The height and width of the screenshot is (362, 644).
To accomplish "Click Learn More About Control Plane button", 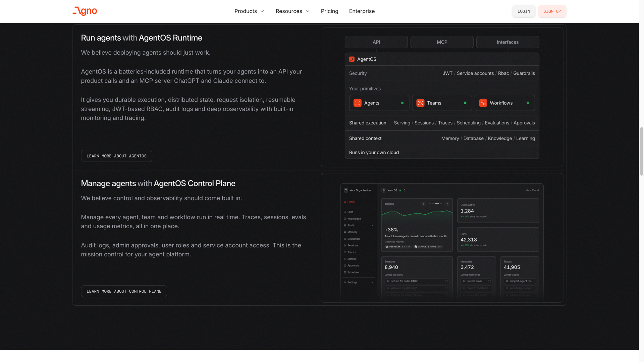I will [x=124, y=291].
